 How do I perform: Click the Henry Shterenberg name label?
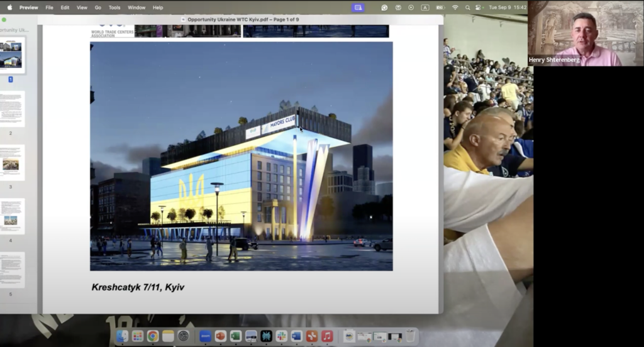[554, 60]
